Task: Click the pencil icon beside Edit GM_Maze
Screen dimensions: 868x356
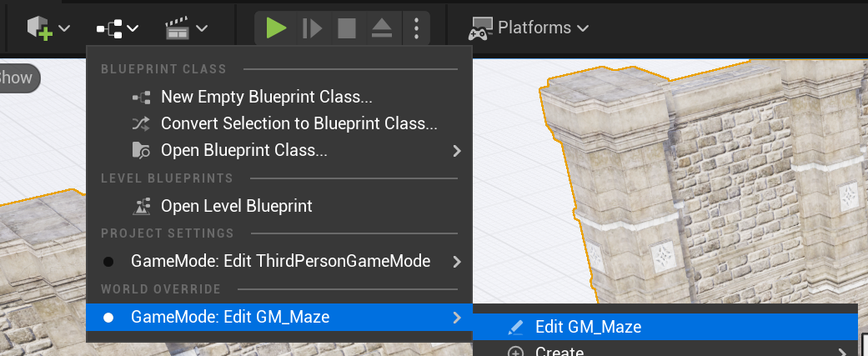Action: pos(515,327)
